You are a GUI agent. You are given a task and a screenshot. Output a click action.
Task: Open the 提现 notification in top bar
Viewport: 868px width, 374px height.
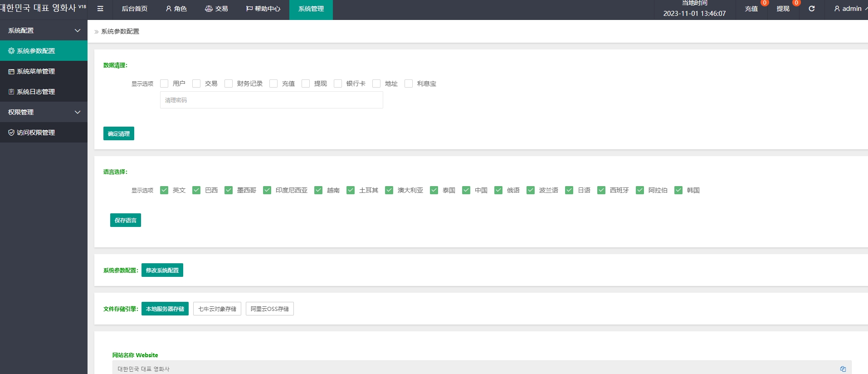coord(783,9)
